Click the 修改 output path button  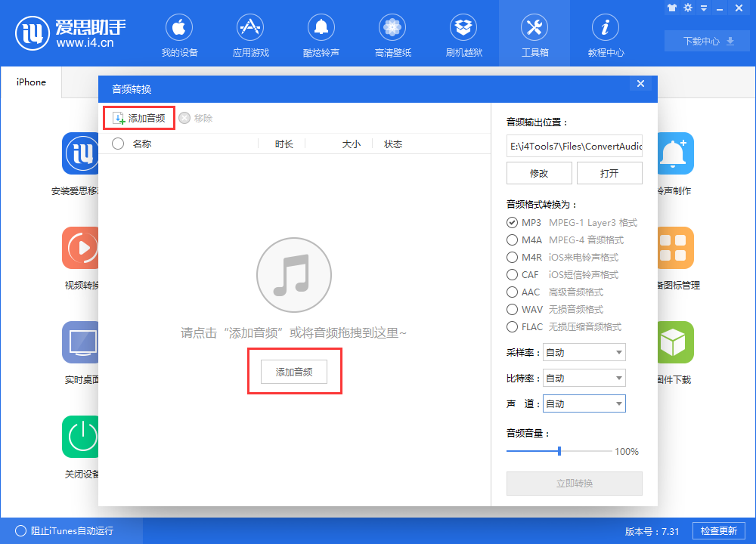[539, 173]
